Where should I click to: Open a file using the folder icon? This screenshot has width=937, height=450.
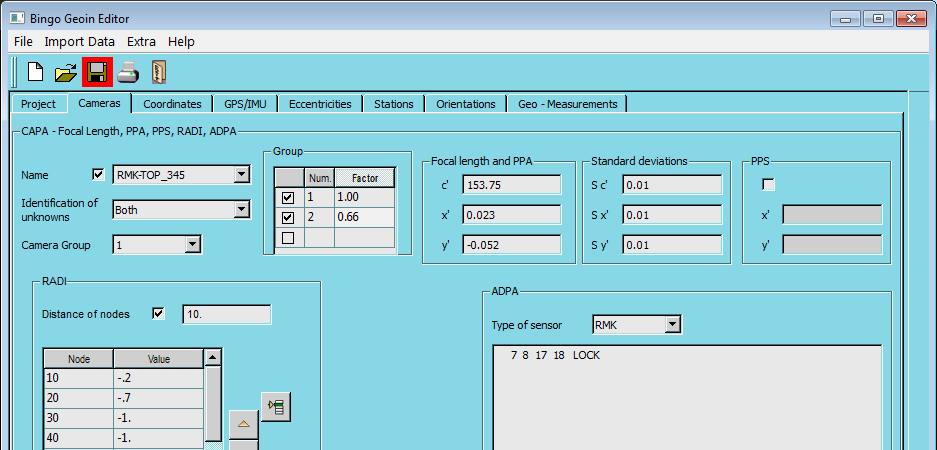point(66,73)
